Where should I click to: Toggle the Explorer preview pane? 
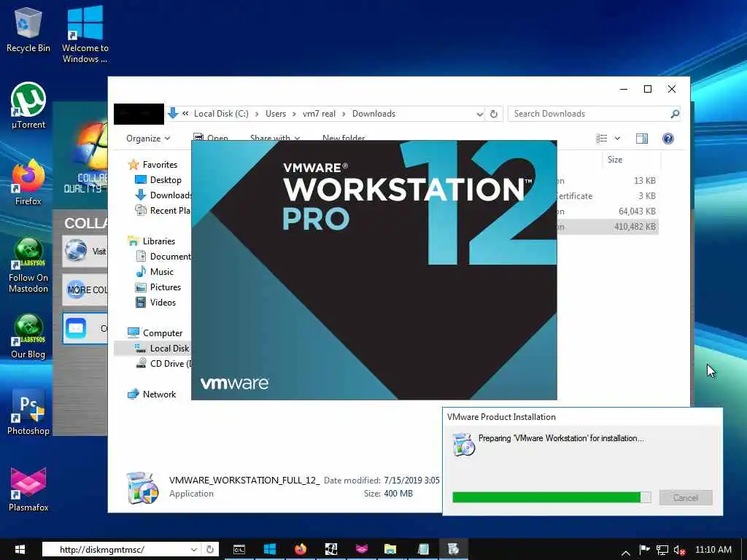point(642,139)
